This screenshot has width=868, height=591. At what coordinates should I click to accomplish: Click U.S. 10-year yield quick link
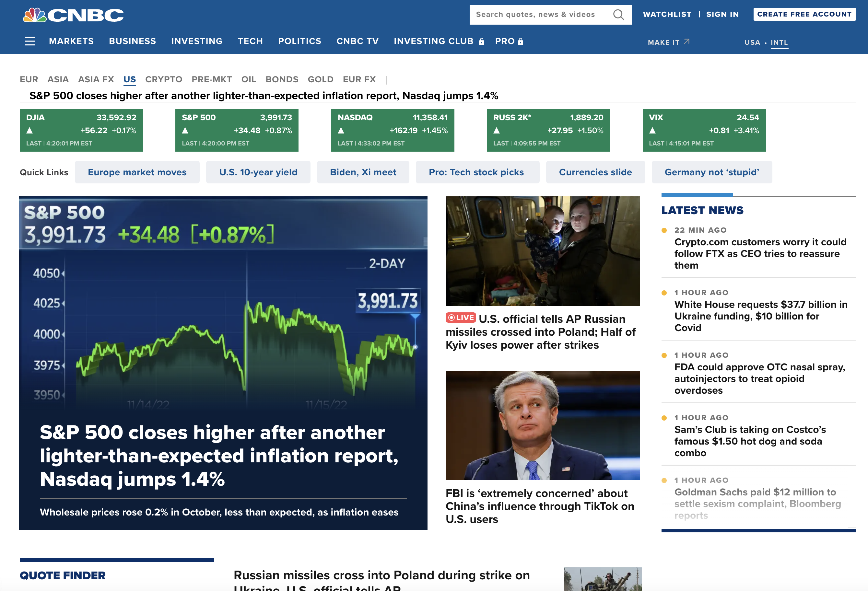[x=258, y=172]
